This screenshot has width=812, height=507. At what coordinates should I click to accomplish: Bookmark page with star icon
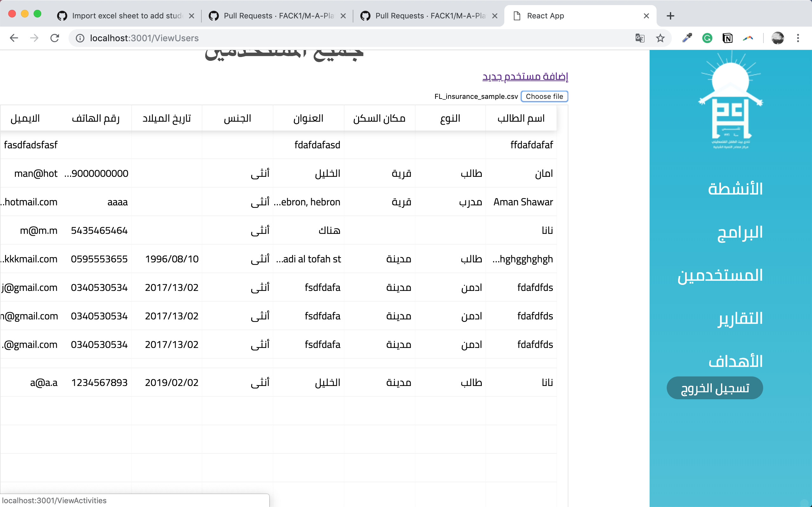tap(660, 38)
